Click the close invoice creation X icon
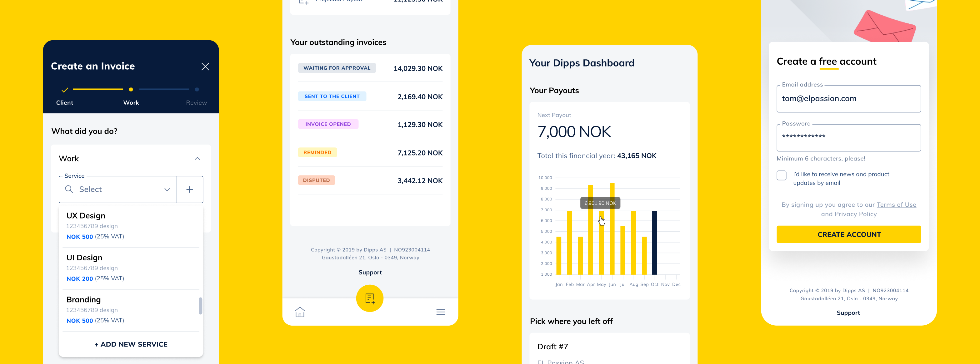 pos(204,66)
